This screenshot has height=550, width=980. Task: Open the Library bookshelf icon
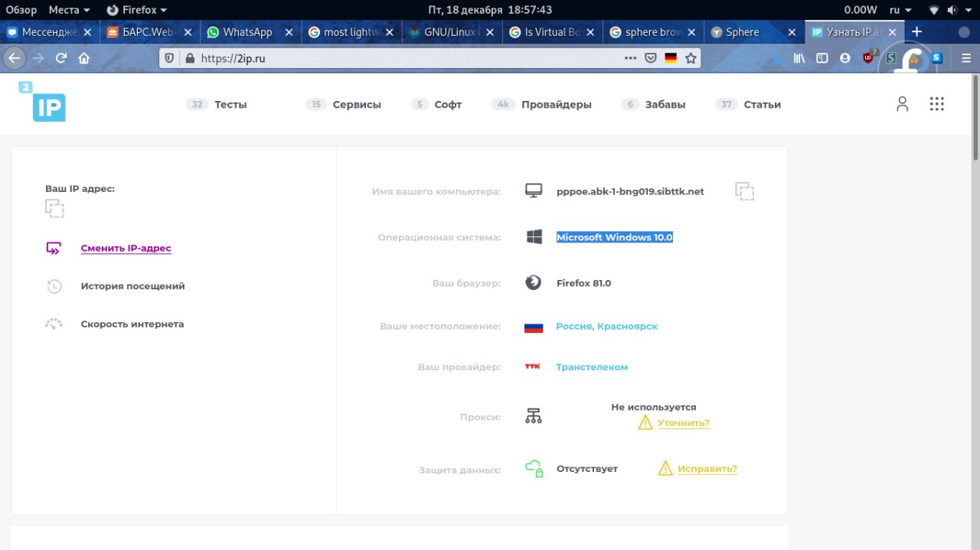pos(799,58)
